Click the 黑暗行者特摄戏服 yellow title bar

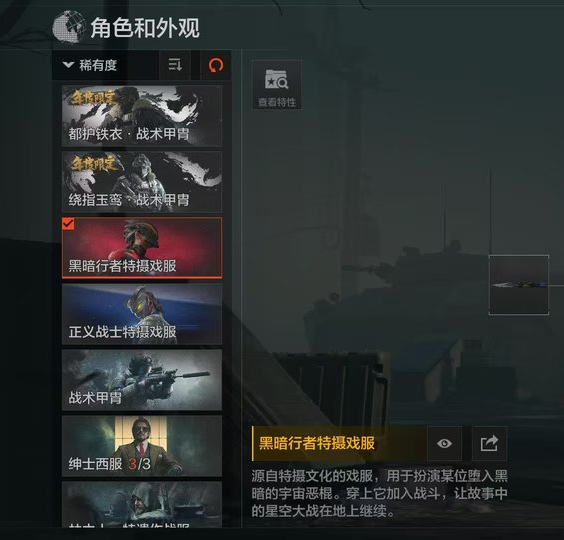[x=339, y=443]
